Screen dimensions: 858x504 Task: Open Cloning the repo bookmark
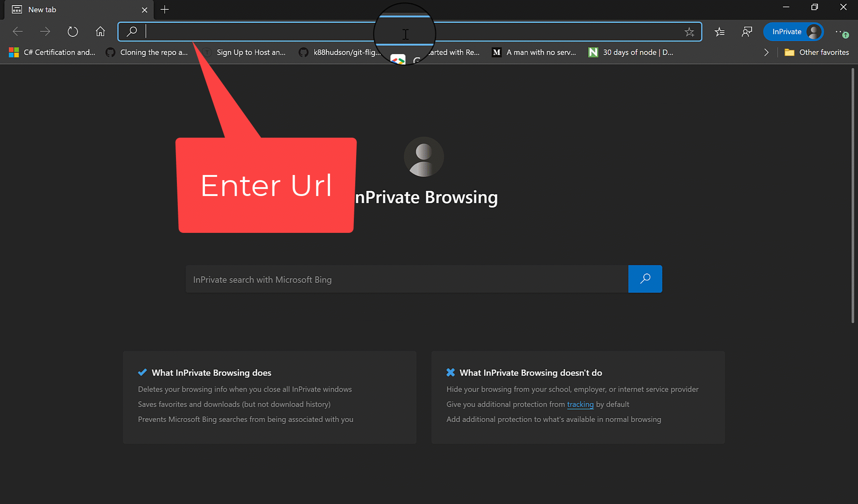click(x=147, y=52)
